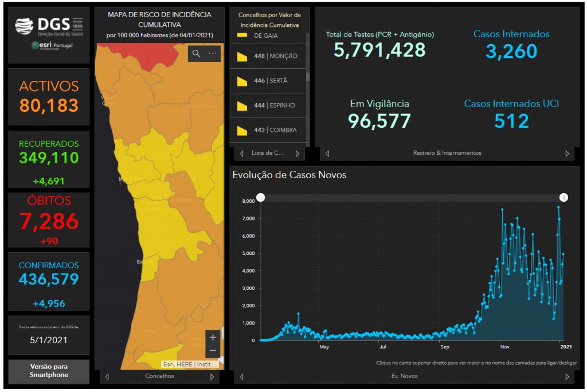587x392 pixels.
Task: Go to next page in Concelhos map panel
Action: pos(212,377)
